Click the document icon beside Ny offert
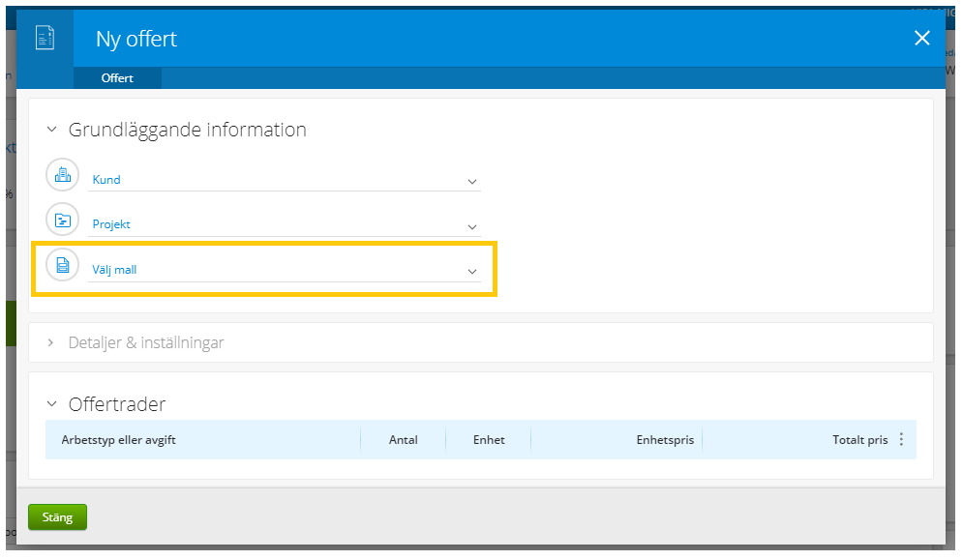 [x=45, y=38]
